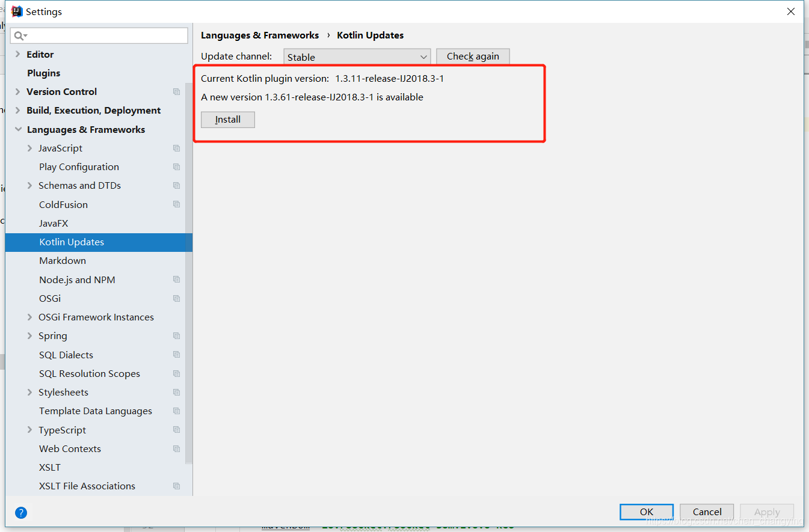Expand the OSGi Framework Instances node
Screen dimensions: 809x532
30,317
